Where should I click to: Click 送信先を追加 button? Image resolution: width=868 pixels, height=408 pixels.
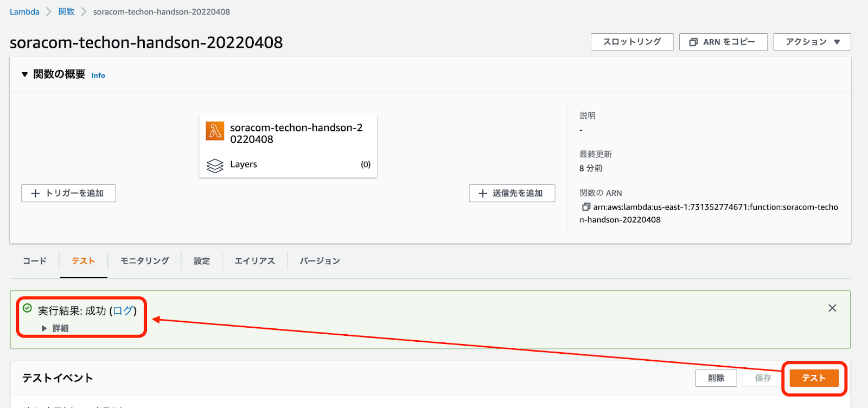click(512, 193)
